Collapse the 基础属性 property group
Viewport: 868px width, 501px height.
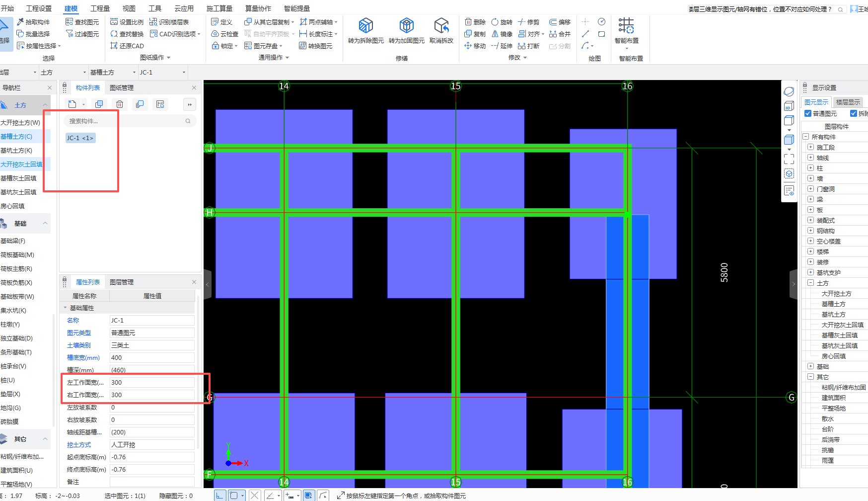pos(65,308)
